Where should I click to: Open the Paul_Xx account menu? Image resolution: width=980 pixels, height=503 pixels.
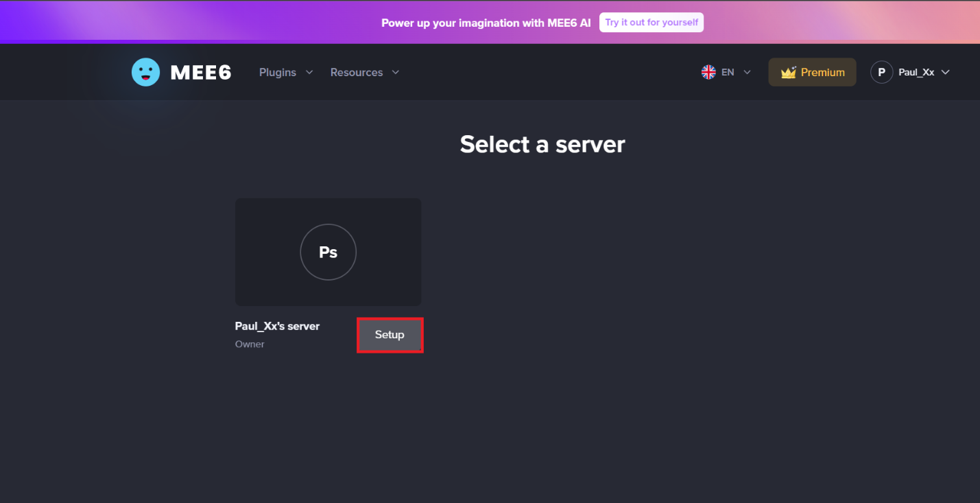tap(911, 72)
